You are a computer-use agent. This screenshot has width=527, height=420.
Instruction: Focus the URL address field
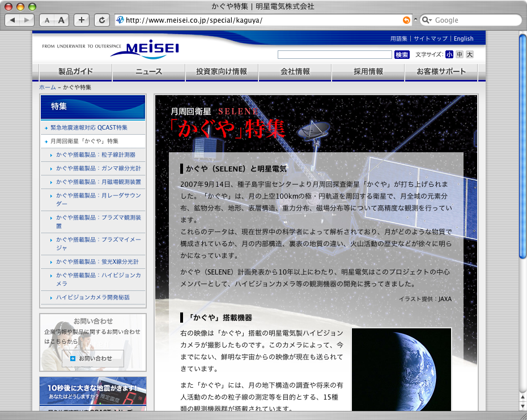[263, 20]
